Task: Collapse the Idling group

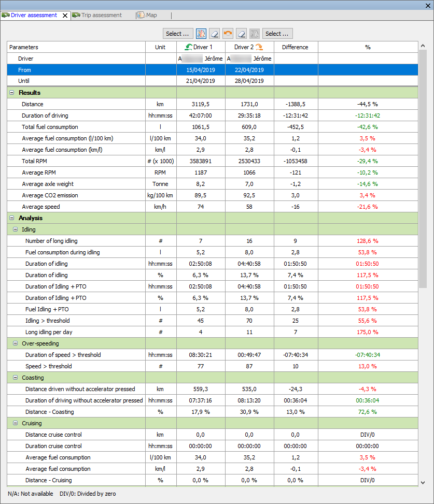Action: (x=15, y=229)
